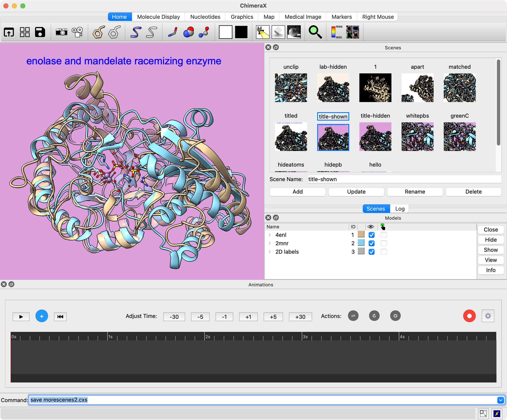Open the command history dropdown arrow
Screen dimensions: 507x420
[x=500, y=400]
